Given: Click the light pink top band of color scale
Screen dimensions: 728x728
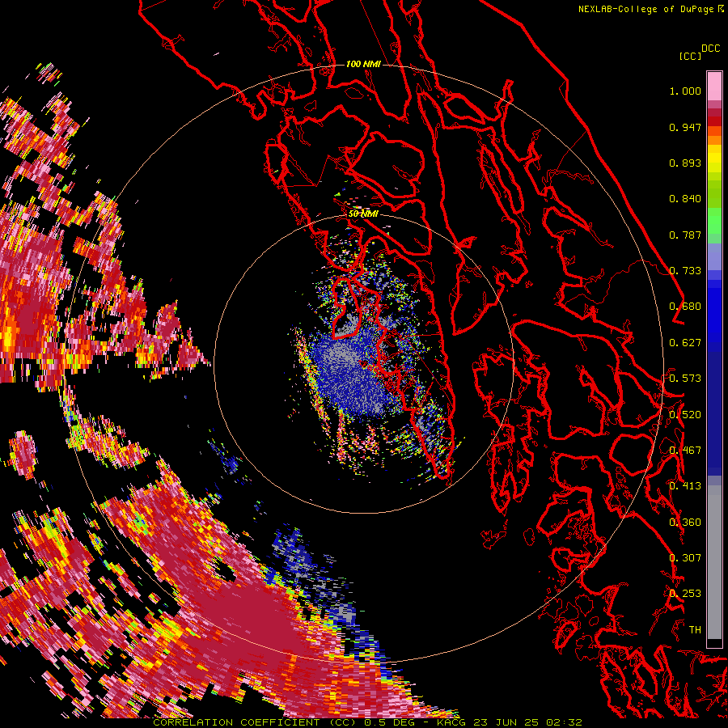Looking at the screenshot, I should (x=714, y=86).
